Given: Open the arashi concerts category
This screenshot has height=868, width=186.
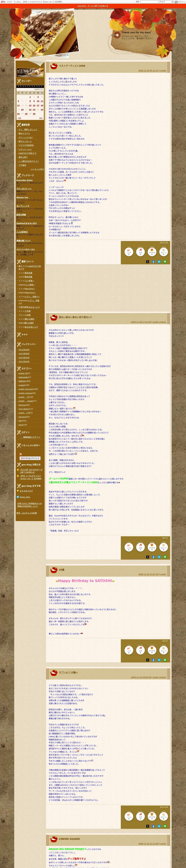Looking at the screenshot, I should 26,389.
